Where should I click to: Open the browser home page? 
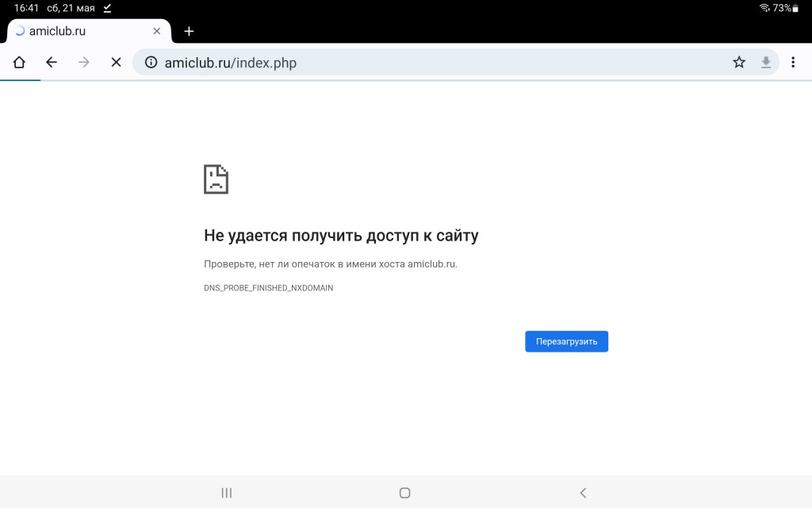click(19, 62)
